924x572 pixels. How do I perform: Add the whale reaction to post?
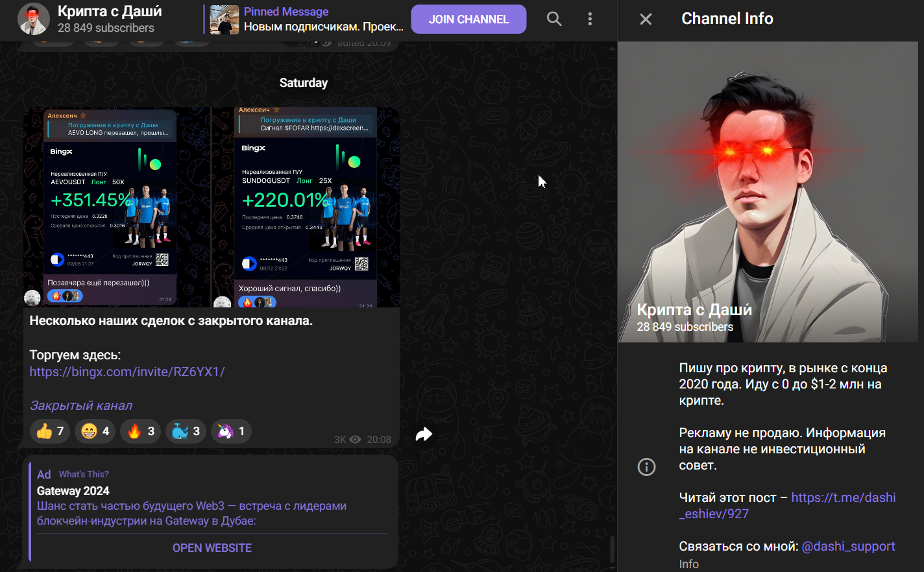tap(186, 431)
